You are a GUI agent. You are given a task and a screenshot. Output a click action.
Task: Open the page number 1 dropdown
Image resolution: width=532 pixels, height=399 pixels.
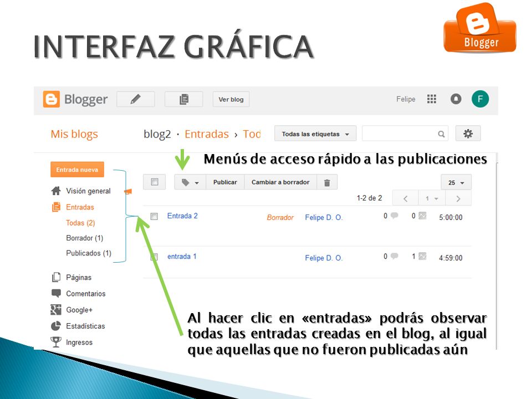coord(432,198)
